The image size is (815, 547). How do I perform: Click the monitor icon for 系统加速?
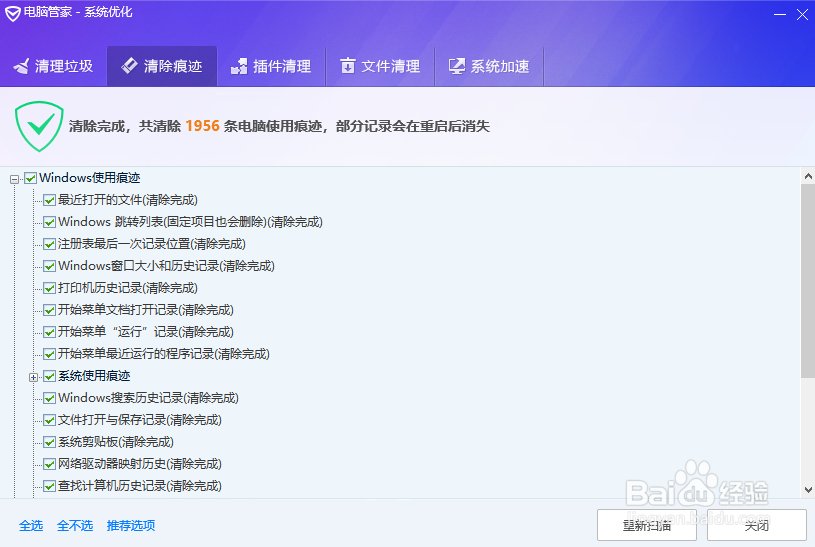coord(457,66)
